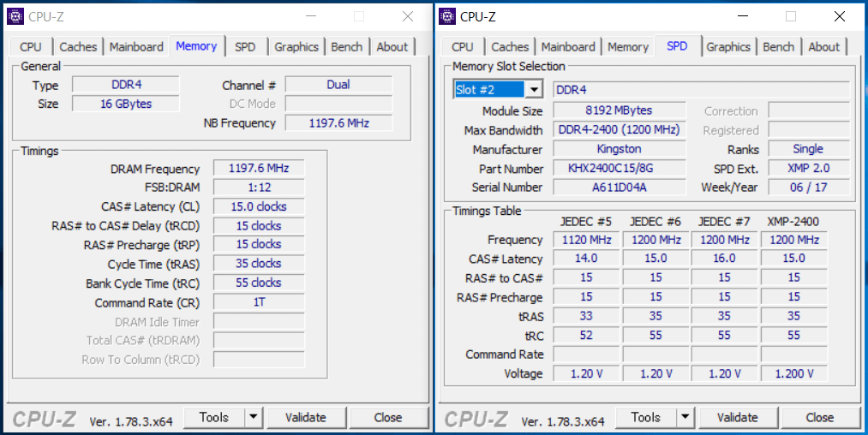Click the FSB:DRAM 1:12 value
Image resolution: width=868 pixels, height=435 pixels.
[x=259, y=188]
